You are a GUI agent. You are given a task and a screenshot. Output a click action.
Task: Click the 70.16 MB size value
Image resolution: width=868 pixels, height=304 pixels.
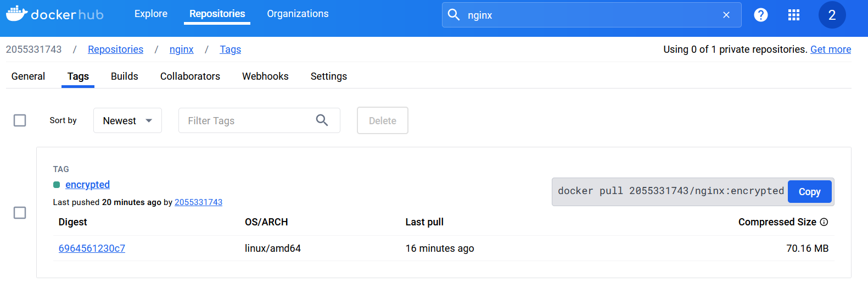click(x=807, y=248)
